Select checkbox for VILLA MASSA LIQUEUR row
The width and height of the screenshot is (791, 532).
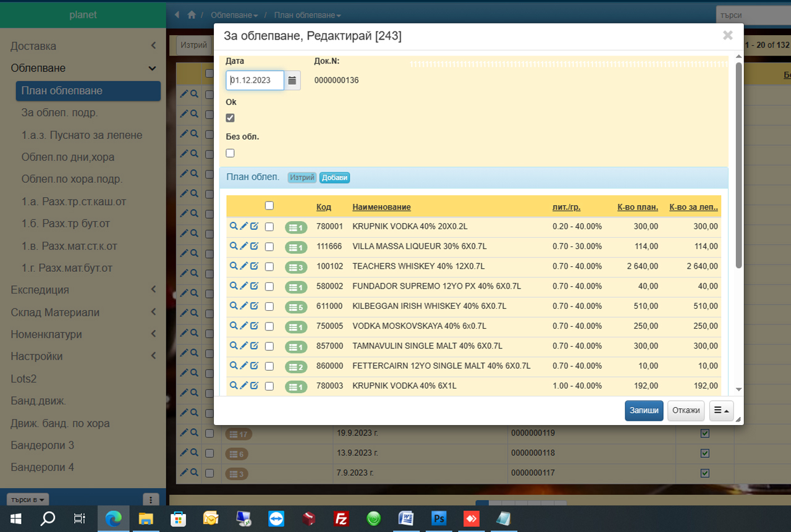click(269, 247)
